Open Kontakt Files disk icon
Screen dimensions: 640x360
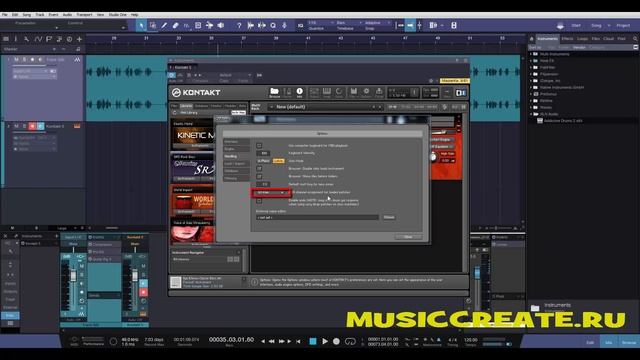tap(353, 93)
